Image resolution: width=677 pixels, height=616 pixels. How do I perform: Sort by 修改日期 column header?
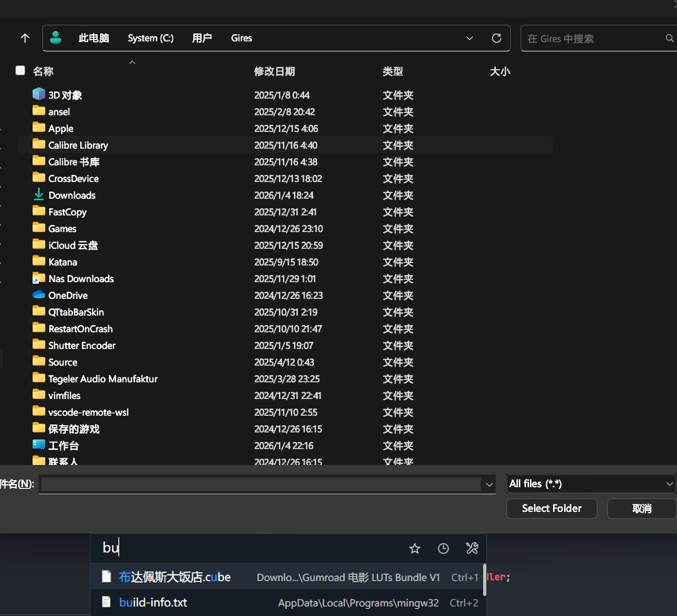(x=274, y=72)
